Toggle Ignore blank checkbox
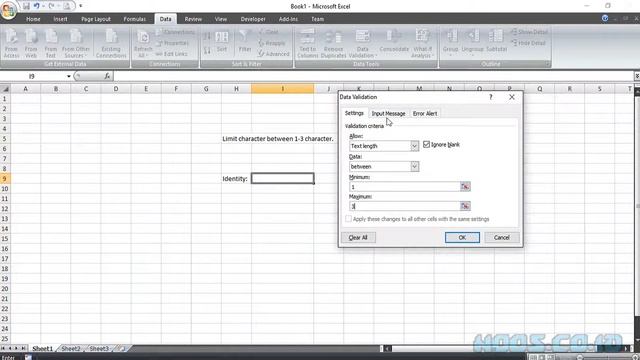This screenshot has height=360, width=640. coord(427,144)
